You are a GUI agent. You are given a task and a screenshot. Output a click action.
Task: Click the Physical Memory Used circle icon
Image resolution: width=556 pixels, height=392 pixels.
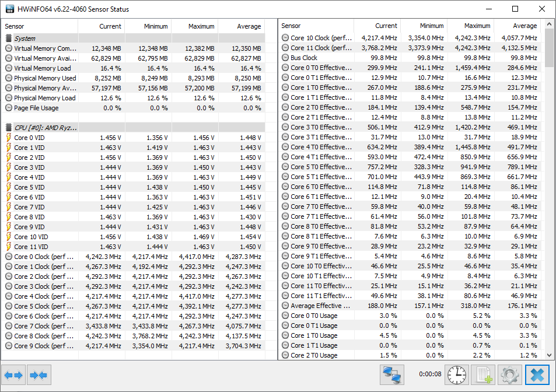coord(9,78)
